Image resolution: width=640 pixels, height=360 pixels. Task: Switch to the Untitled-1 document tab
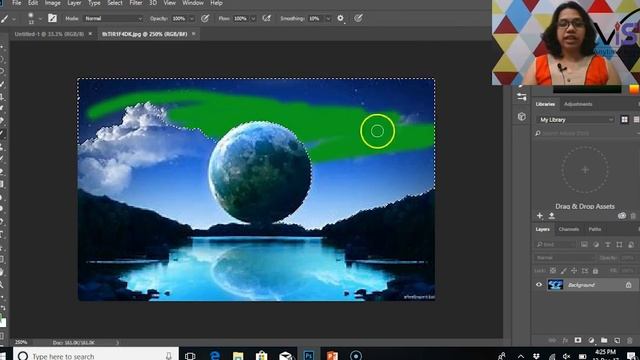(x=49, y=34)
